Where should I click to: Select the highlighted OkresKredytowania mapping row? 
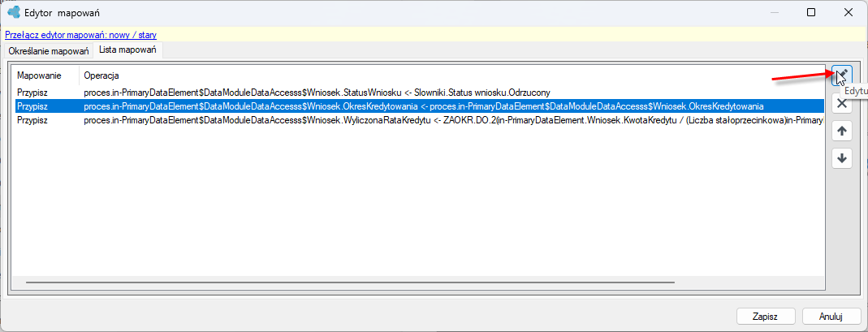tap(419, 106)
